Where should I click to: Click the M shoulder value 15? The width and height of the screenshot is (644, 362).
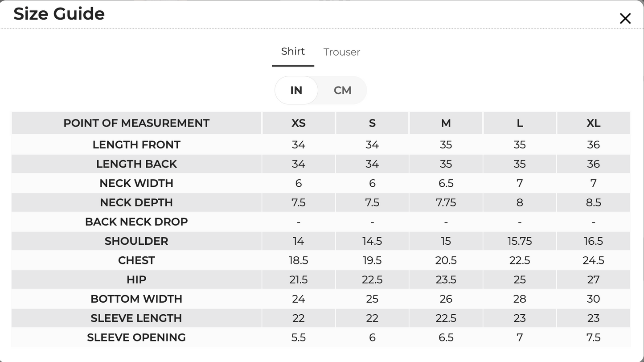pos(446,241)
